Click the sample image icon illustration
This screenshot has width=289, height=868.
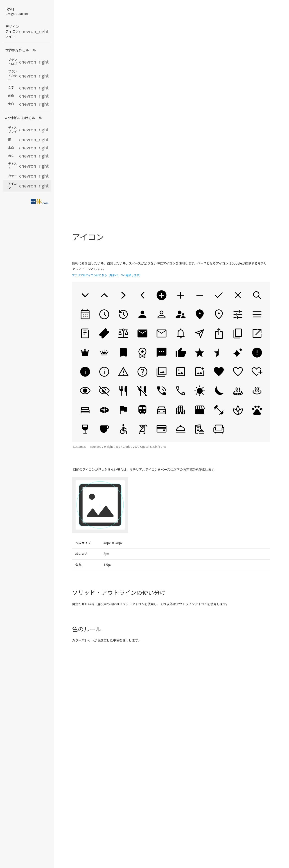tap(100, 505)
